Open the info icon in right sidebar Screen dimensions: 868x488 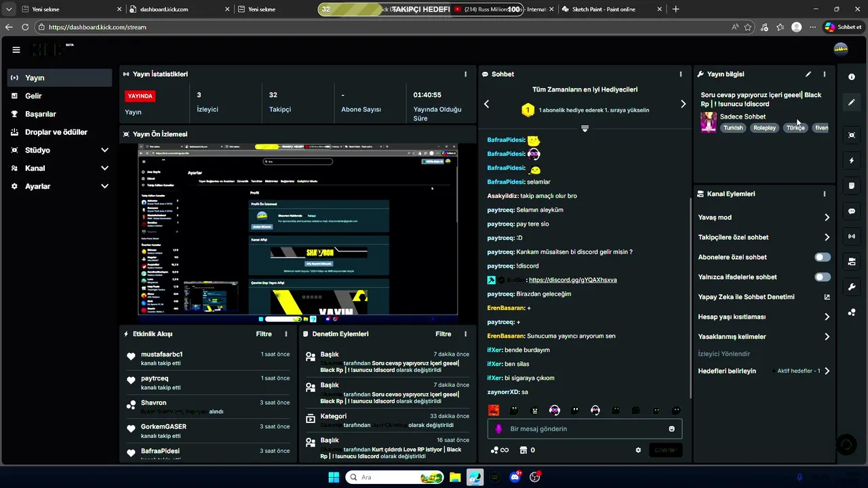coord(852,77)
